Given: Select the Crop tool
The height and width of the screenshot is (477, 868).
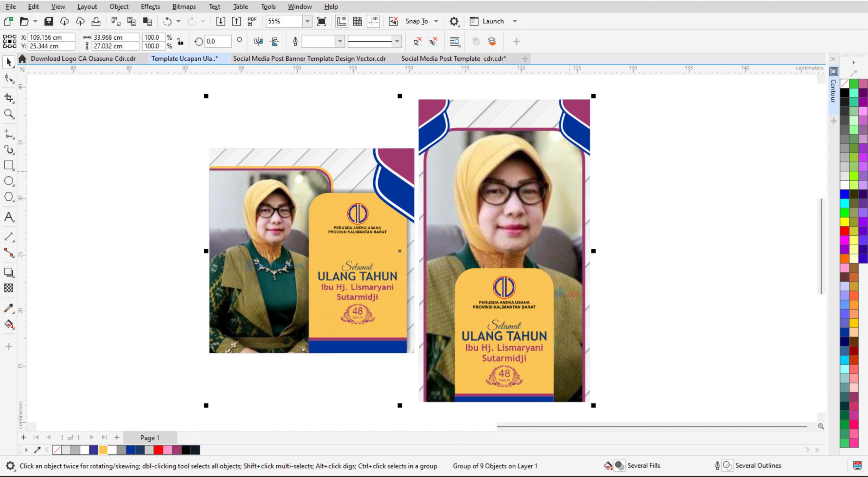Looking at the screenshot, I should [x=8, y=98].
